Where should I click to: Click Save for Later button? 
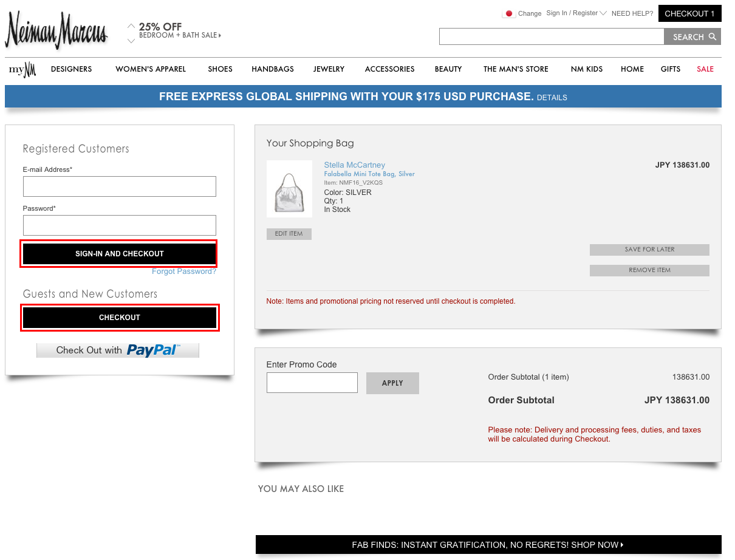tap(649, 250)
